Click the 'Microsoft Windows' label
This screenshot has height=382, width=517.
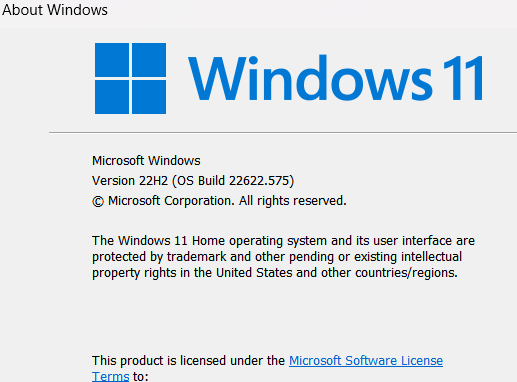tap(146, 161)
